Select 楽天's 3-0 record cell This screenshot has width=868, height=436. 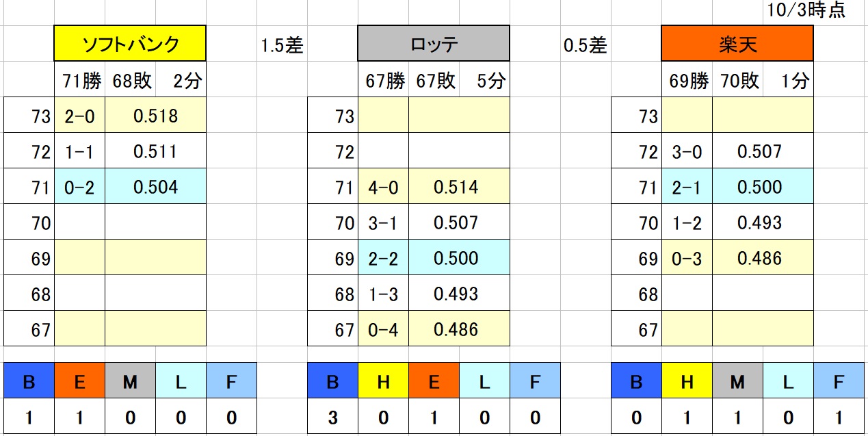pos(687,151)
